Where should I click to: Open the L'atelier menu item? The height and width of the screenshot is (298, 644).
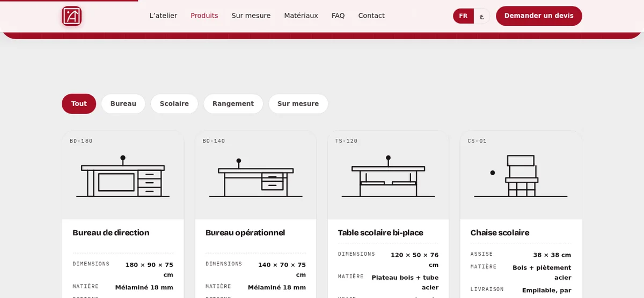[163, 16]
